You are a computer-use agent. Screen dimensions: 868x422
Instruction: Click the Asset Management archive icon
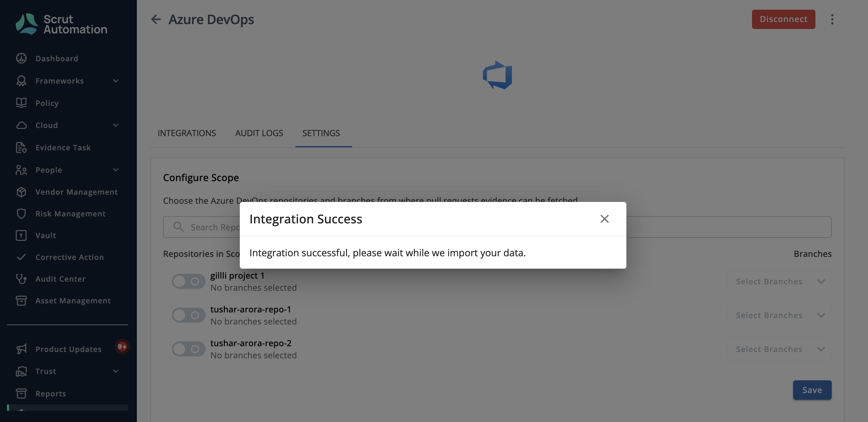21,300
